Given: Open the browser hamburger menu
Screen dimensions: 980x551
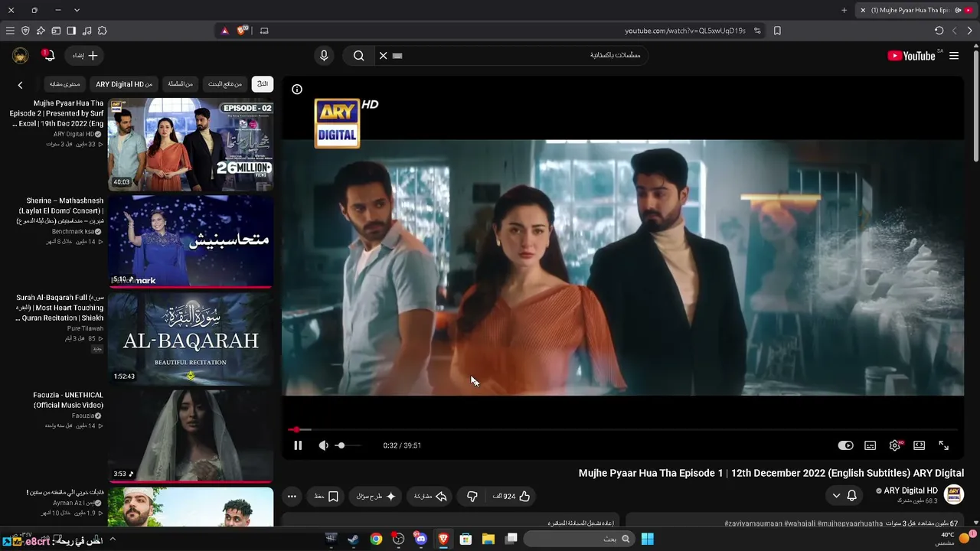Looking at the screenshot, I should pyautogui.click(x=10, y=31).
